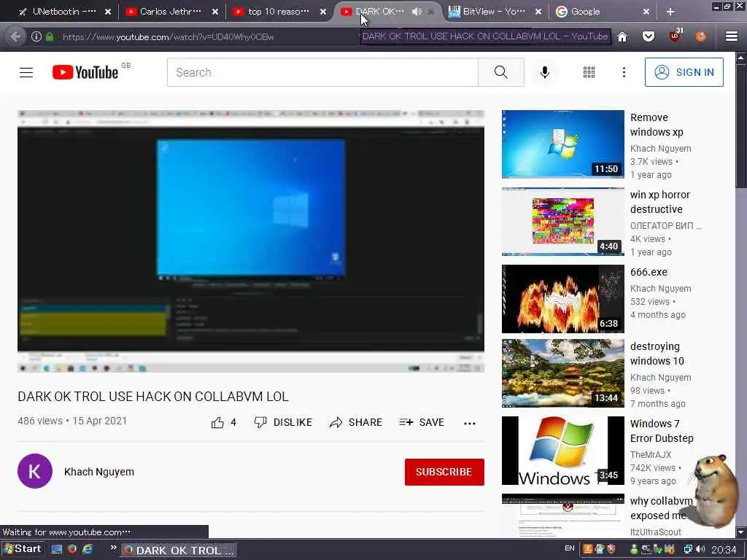747x560 pixels.
Task: Go to YouTube home via logo
Action: point(86,72)
